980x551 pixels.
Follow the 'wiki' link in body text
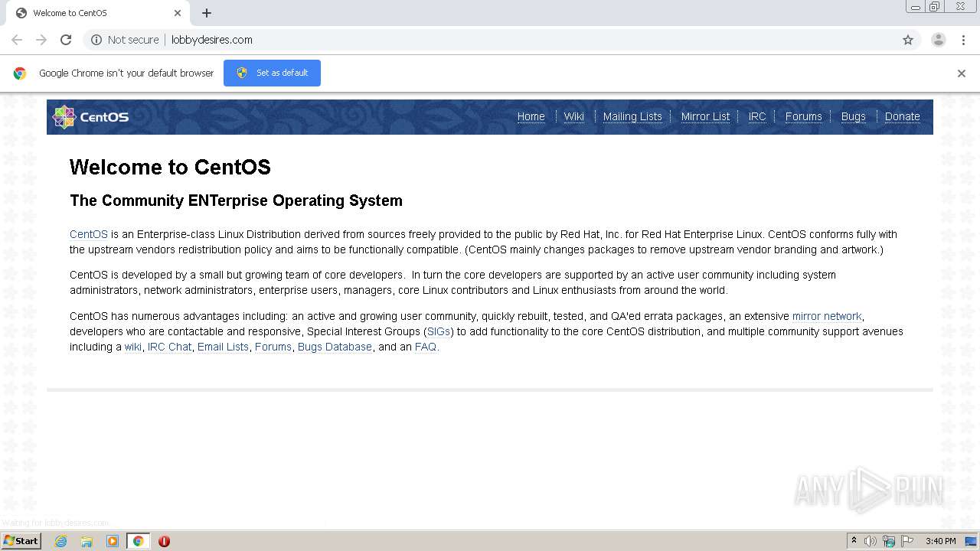[133, 347]
